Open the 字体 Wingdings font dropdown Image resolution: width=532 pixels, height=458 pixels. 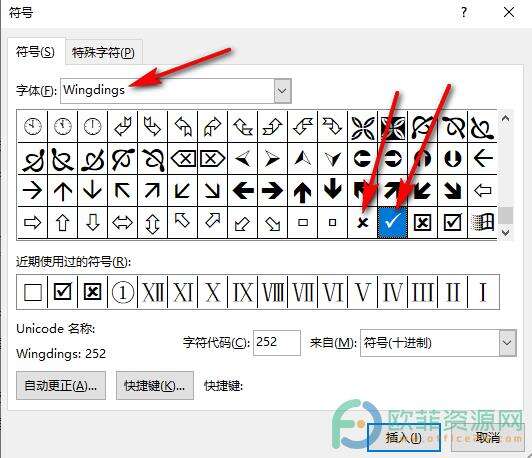pos(282,91)
